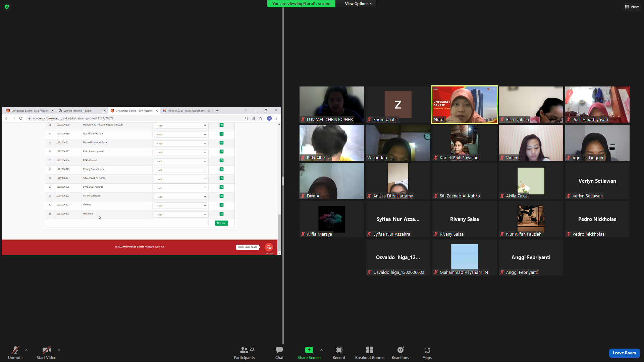This screenshot has height=362, width=644.
Task: Open attendance dropdown for Syifaa Nur Azzahra
Action: pos(181,188)
